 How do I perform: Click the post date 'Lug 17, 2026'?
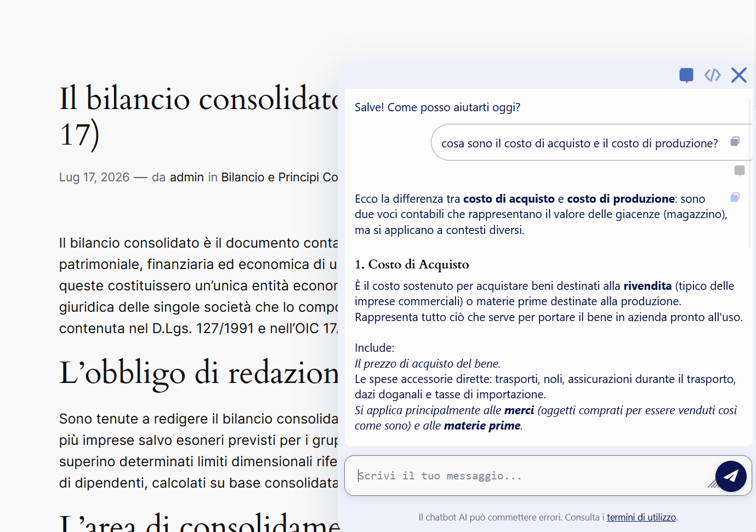tap(94, 178)
